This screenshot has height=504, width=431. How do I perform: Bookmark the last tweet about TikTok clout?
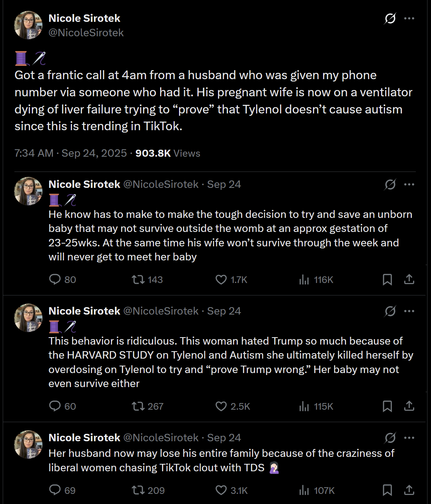point(387,490)
